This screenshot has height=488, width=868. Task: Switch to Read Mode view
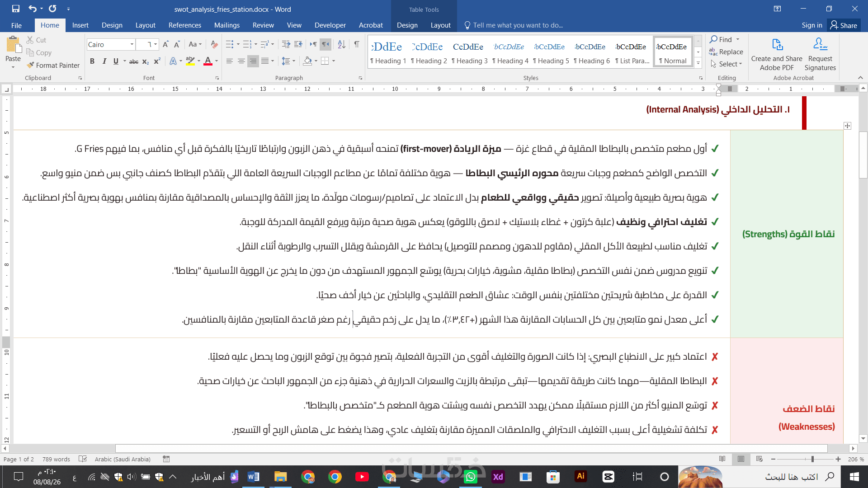(x=722, y=459)
